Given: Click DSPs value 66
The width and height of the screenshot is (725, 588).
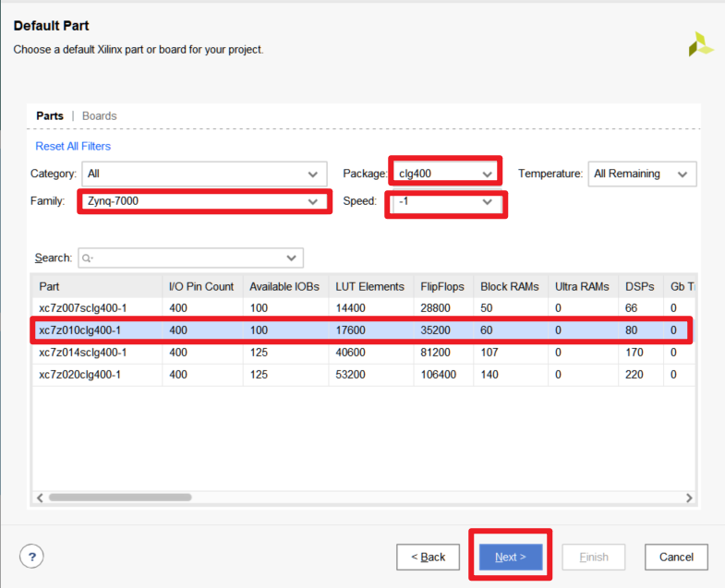Looking at the screenshot, I should click(631, 308).
